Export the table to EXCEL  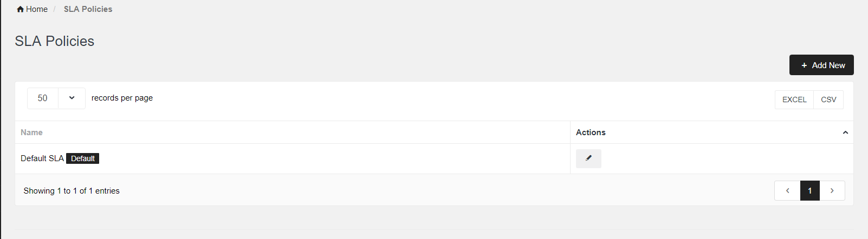coord(794,99)
